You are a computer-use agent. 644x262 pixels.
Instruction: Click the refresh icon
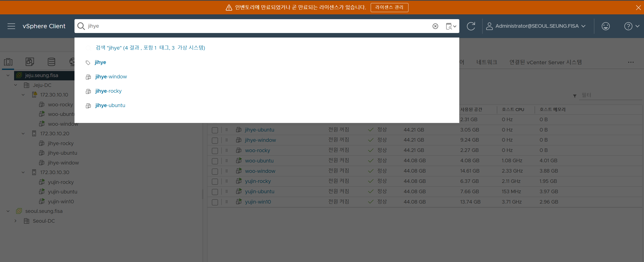[471, 26]
